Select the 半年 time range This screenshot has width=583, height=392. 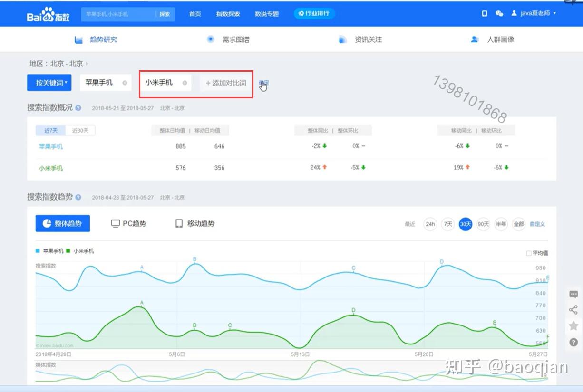click(x=501, y=224)
